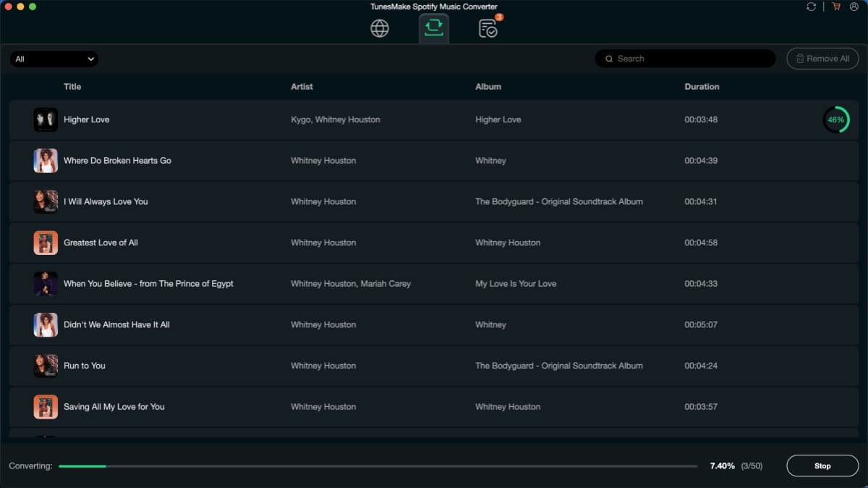868x488 pixels.
Task: Click artist Kygo, Whitney Houston
Action: click(x=336, y=119)
